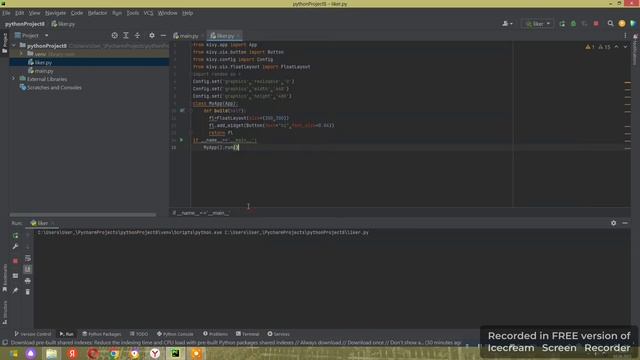Viewport: 640px width, 360px height.
Task: Rerun liker from main toolbar
Action: pyautogui.click(x=562, y=24)
